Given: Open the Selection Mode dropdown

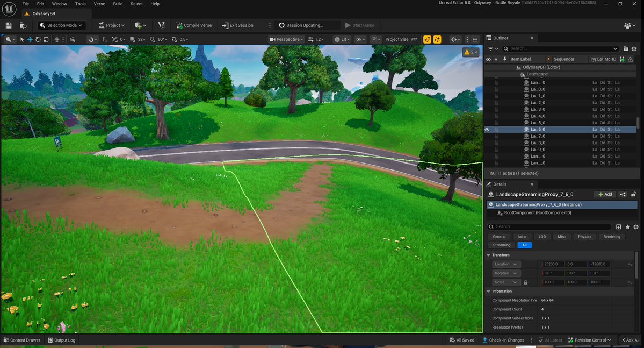Looking at the screenshot, I should [61, 25].
